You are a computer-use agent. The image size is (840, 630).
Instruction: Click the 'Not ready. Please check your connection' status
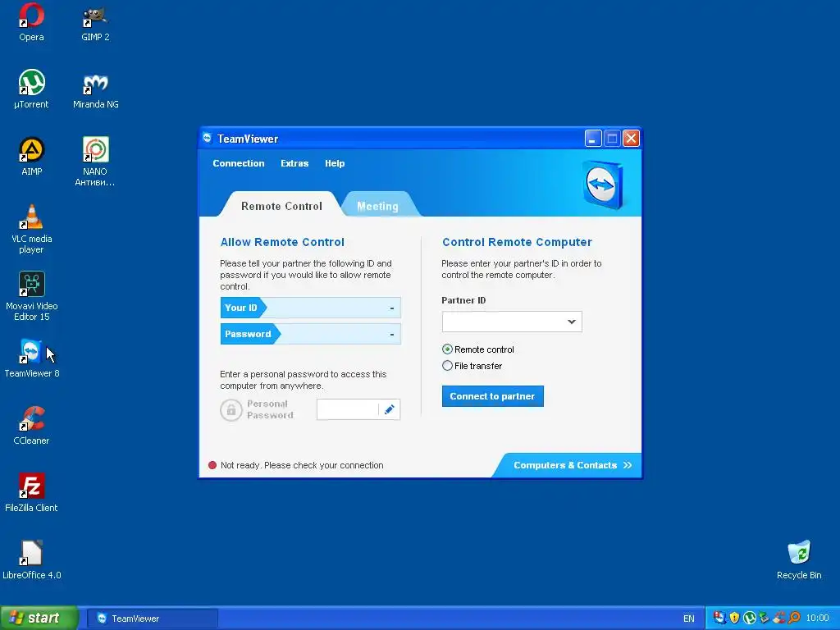pyautogui.click(x=302, y=465)
